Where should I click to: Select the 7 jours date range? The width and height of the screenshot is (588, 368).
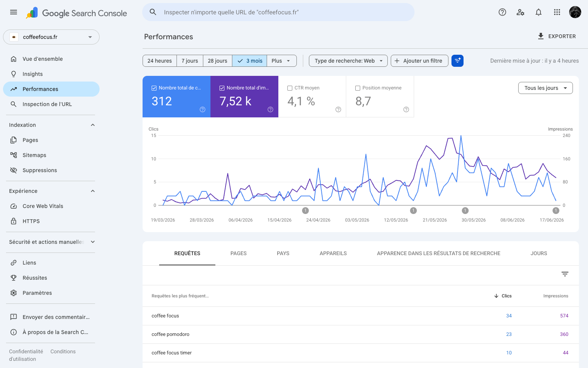click(x=190, y=61)
